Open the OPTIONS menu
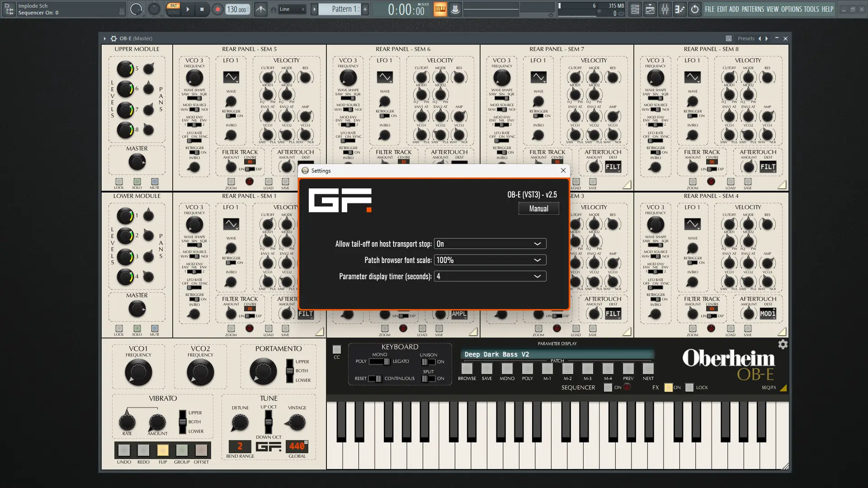868x488 pixels. point(791,9)
